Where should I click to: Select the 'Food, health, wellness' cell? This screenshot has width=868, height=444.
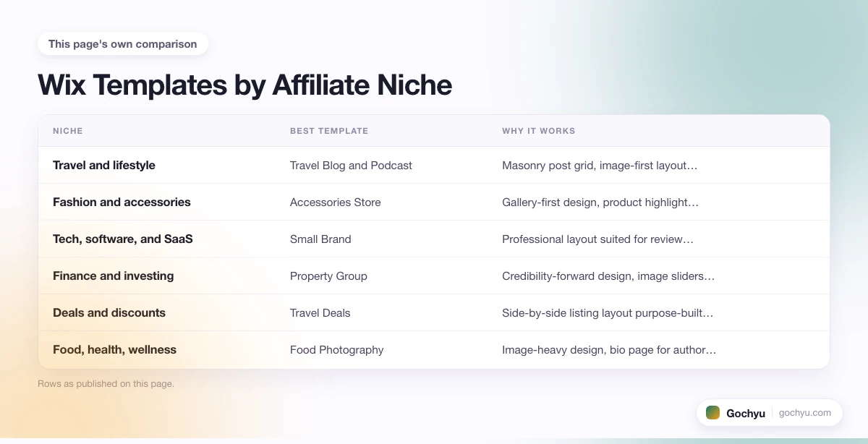point(114,350)
